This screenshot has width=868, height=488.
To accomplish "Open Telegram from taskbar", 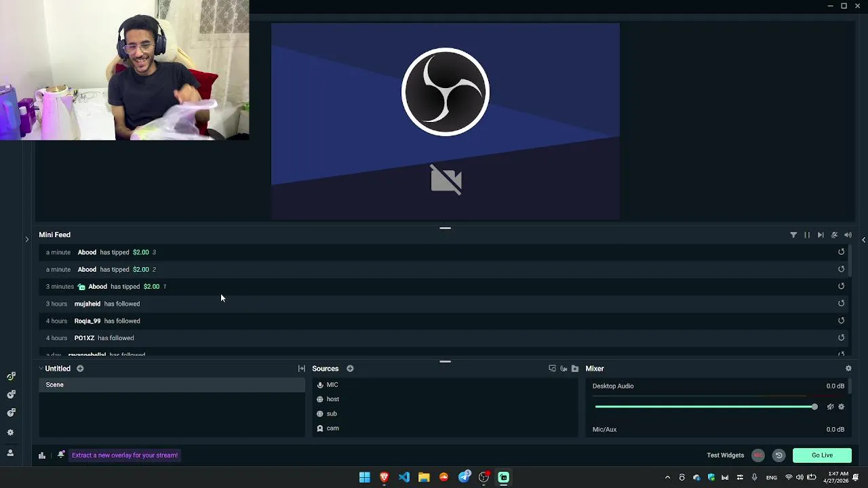I will pyautogui.click(x=464, y=477).
